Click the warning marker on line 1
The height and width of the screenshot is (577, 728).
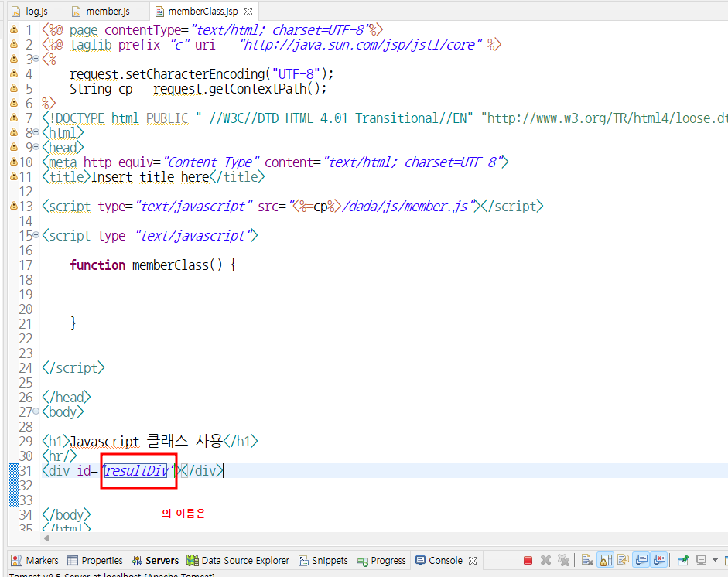click(x=14, y=29)
